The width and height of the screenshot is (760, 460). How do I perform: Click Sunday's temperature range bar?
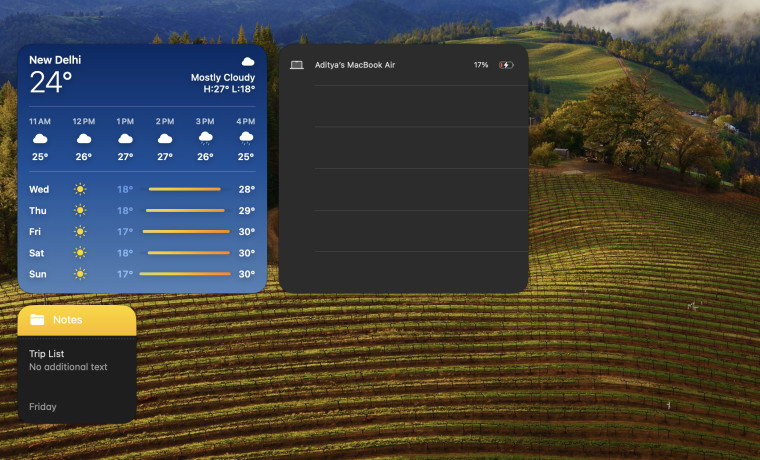click(185, 274)
